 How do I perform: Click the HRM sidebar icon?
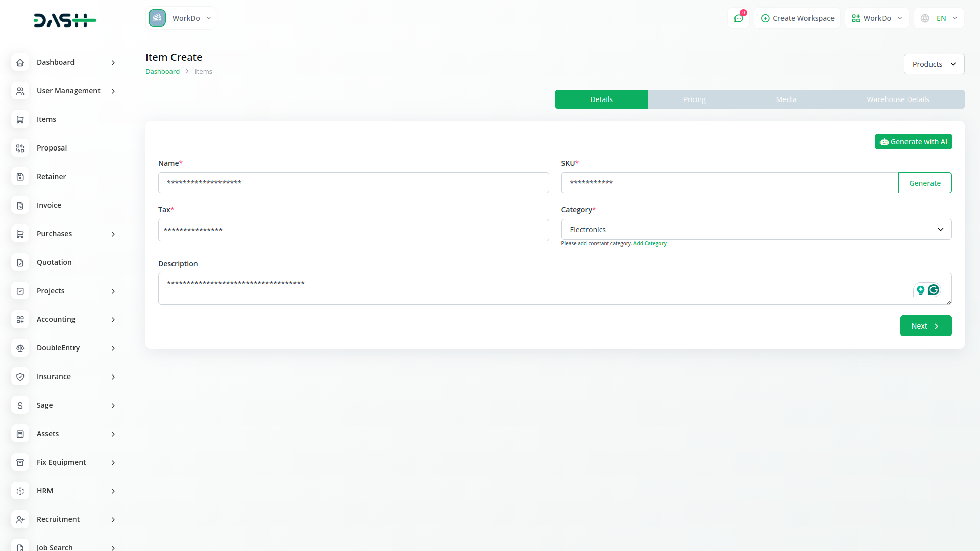[x=20, y=491]
